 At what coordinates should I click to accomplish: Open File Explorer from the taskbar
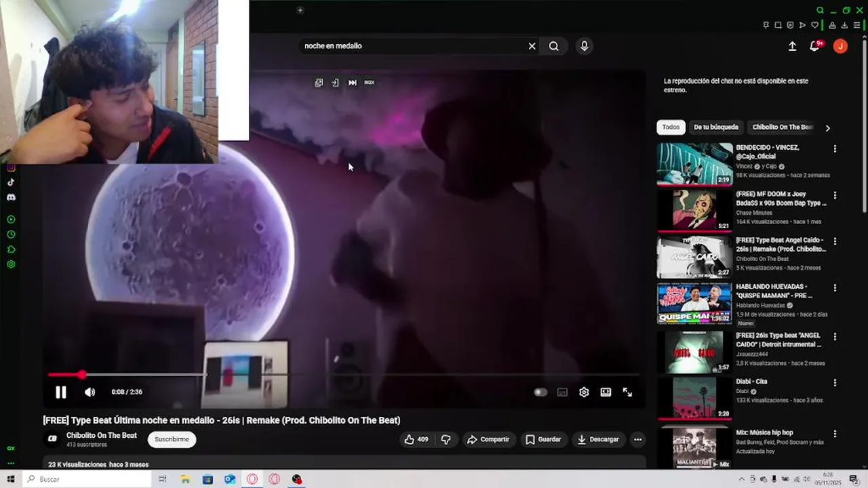pyautogui.click(x=185, y=479)
